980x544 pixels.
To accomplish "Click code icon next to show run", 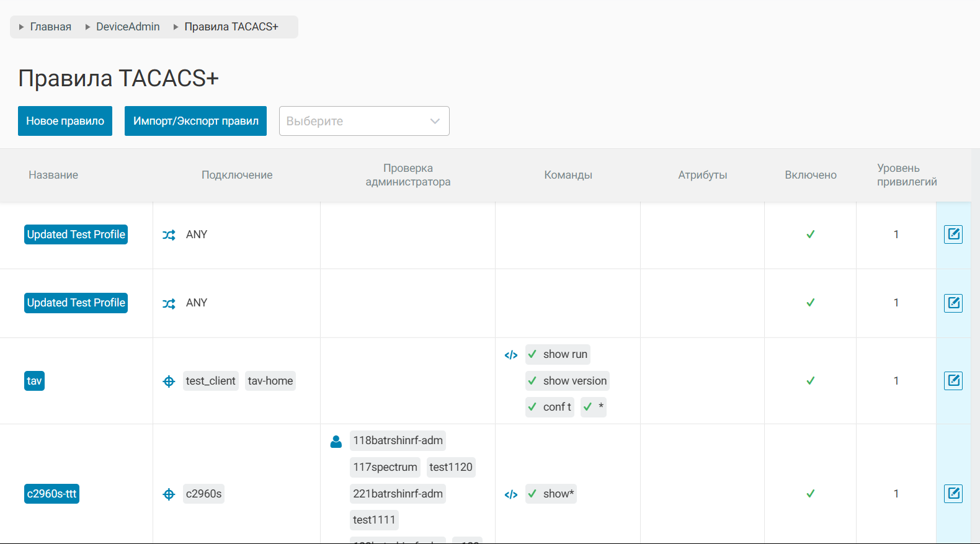I will (x=511, y=355).
